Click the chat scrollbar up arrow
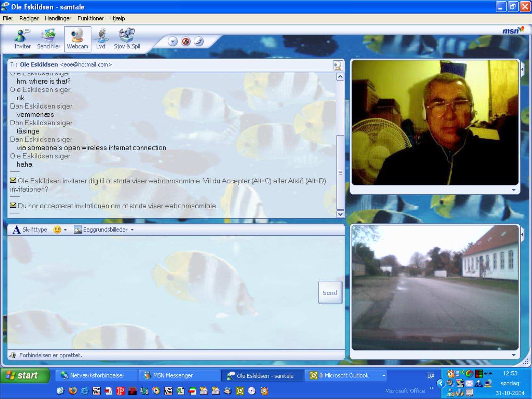Screen dimensions: 532x399 [x=340, y=77]
